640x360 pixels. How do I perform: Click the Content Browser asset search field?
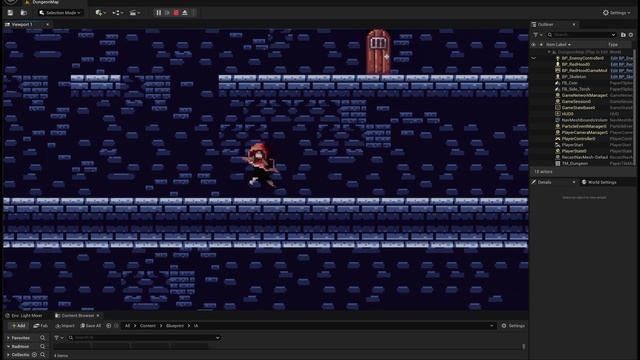pos(144,338)
